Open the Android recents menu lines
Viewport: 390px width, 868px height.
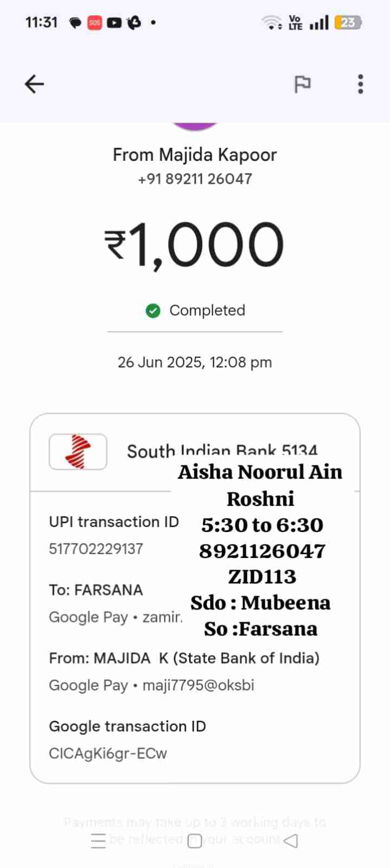(x=99, y=840)
